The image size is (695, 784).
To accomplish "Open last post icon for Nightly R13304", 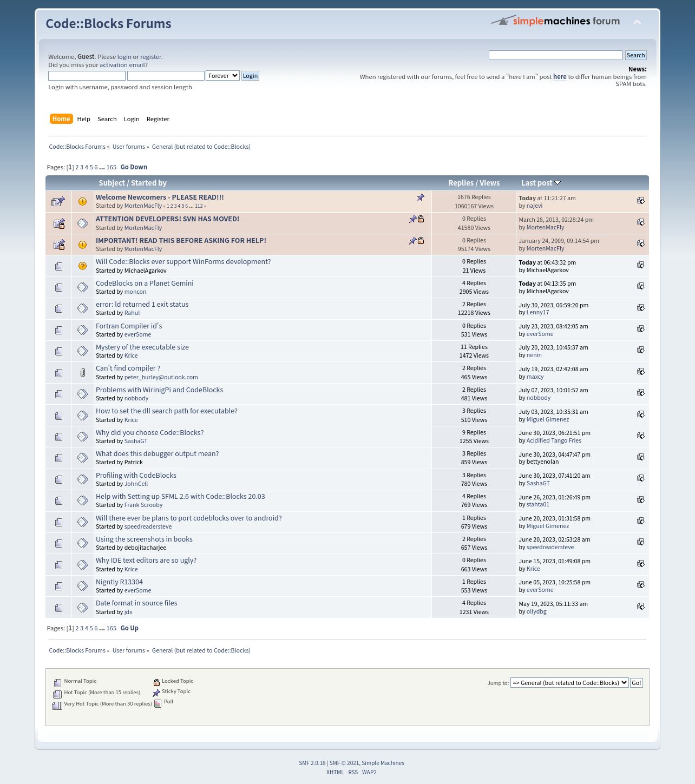I will click(640, 585).
